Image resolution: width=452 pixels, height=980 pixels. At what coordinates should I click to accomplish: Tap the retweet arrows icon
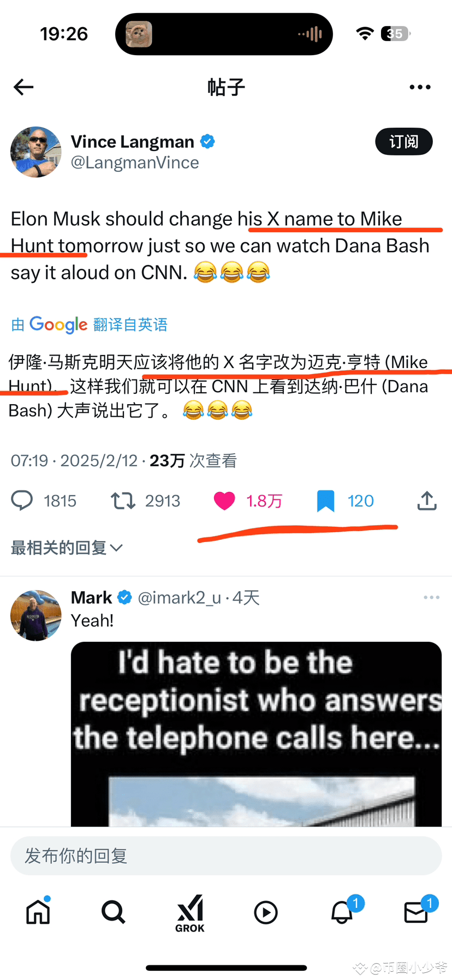(123, 500)
